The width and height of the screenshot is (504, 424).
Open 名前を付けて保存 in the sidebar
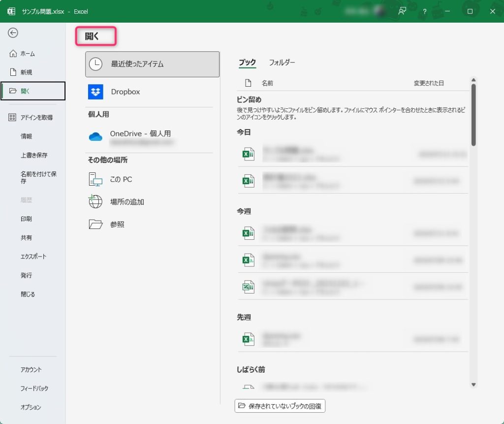click(x=38, y=177)
